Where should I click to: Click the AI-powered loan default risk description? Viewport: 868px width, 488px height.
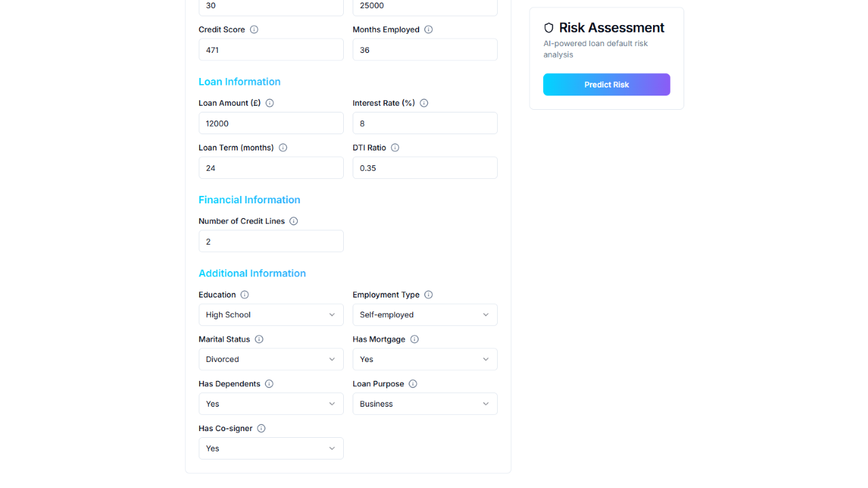pos(595,49)
